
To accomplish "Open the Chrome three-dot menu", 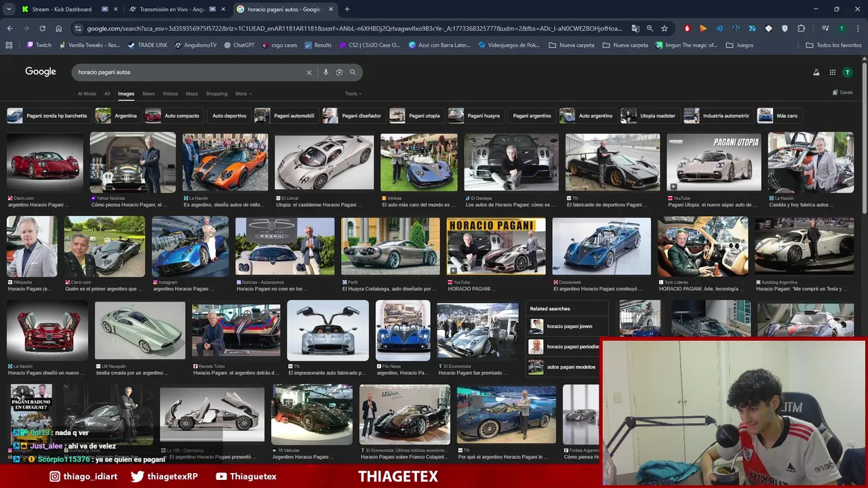I will click(858, 28).
